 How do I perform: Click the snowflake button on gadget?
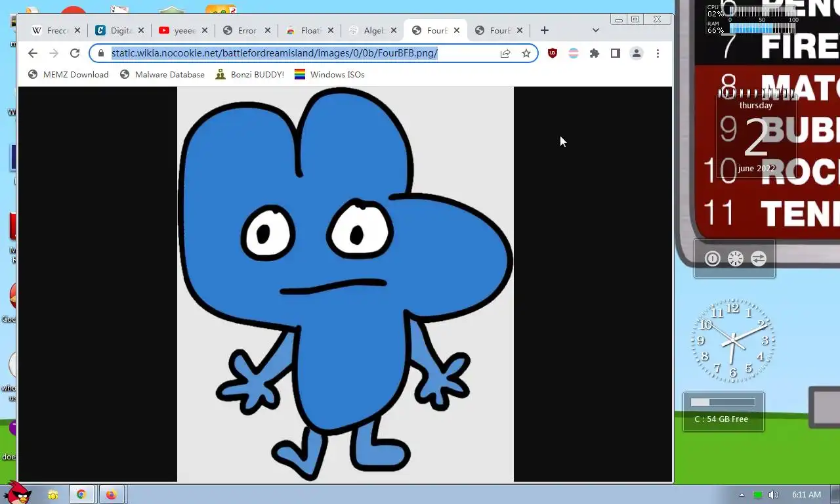point(736,259)
